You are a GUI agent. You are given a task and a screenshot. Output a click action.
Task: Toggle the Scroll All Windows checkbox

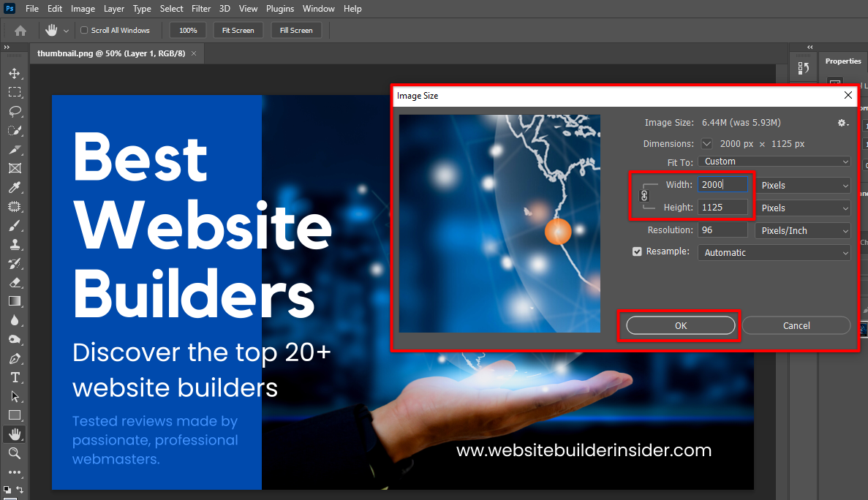83,30
